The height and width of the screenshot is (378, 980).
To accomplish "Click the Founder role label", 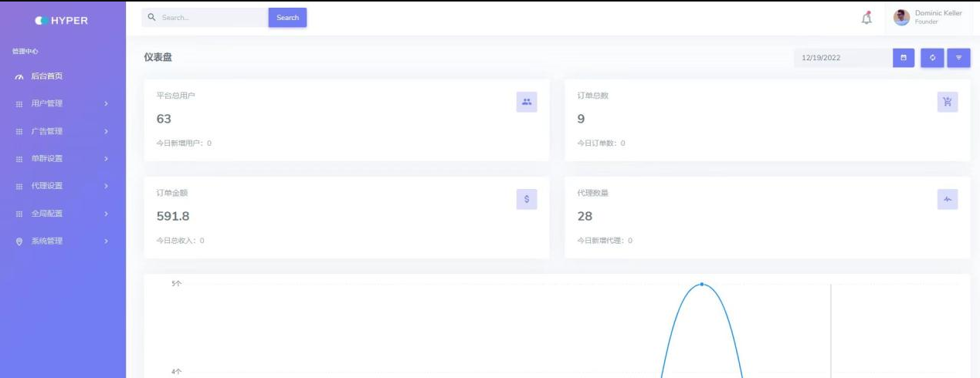I will tap(927, 22).
